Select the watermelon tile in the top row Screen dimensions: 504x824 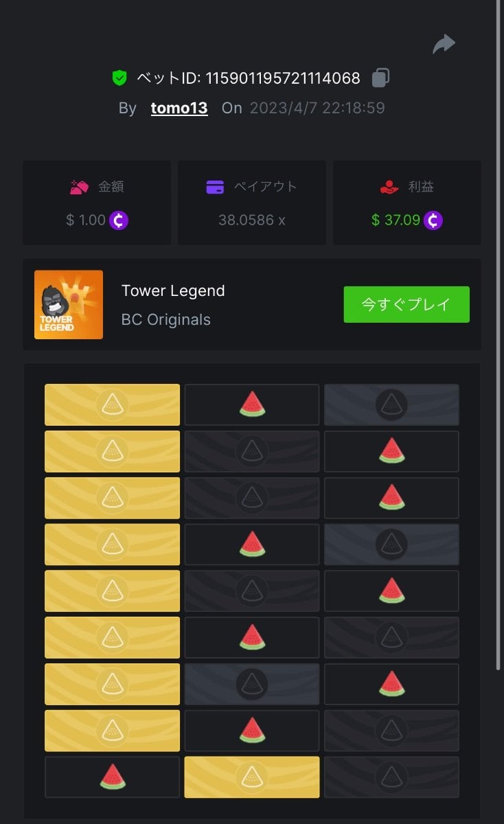click(252, 404)
